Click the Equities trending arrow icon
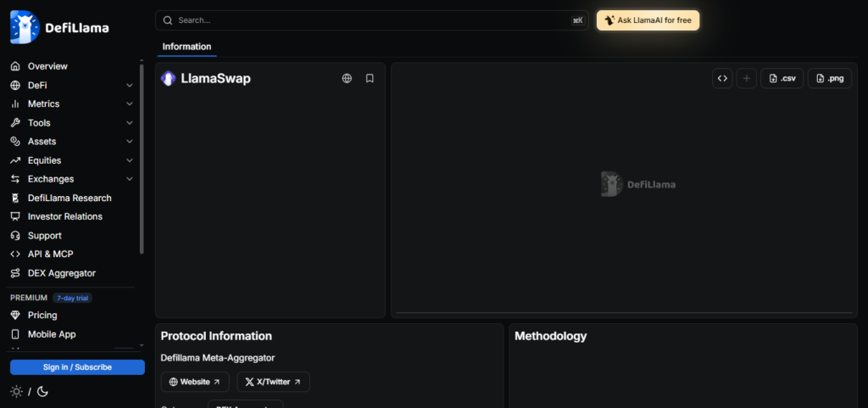Viewport: 868px width, 408px height. [15, 160]
